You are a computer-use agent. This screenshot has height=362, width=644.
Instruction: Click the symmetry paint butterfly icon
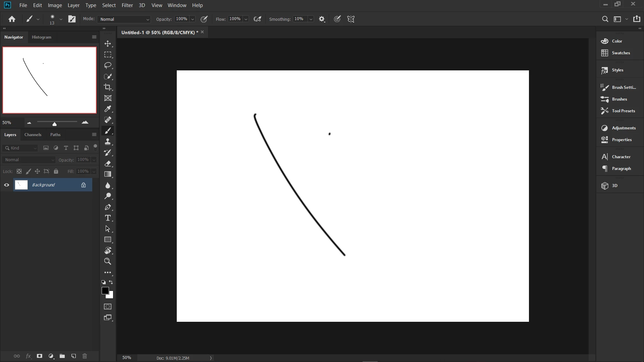[351, 19]
